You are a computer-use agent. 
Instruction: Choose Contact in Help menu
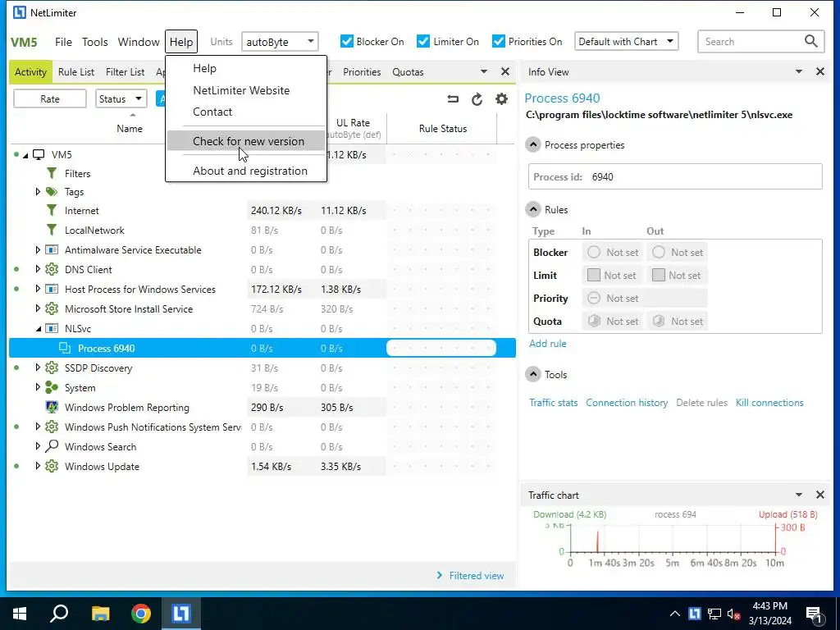coord(246,112)
